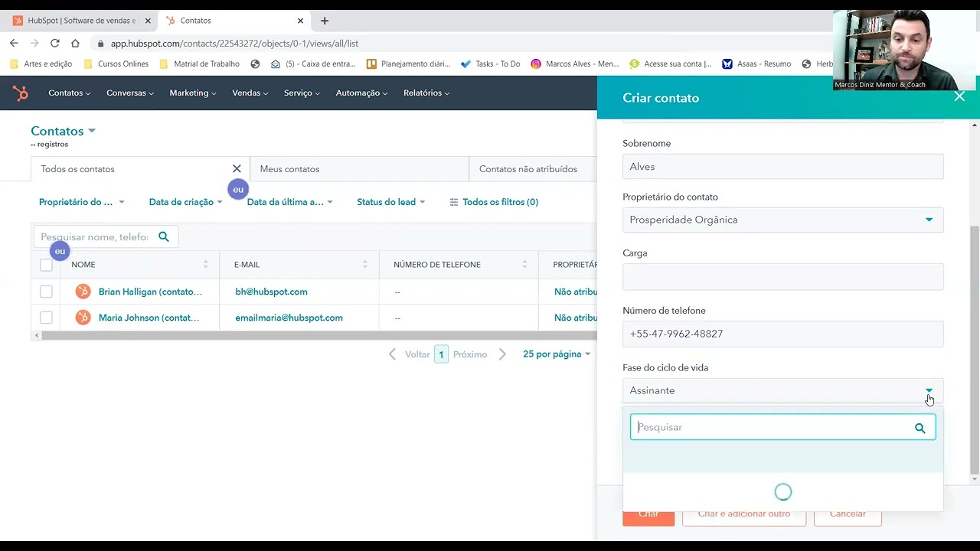Image resolution: width=980 pixels, height=551 pixels.
Task: Open Brian Halligan contact record
Action: pyautogui.click(x=150, y=292)
